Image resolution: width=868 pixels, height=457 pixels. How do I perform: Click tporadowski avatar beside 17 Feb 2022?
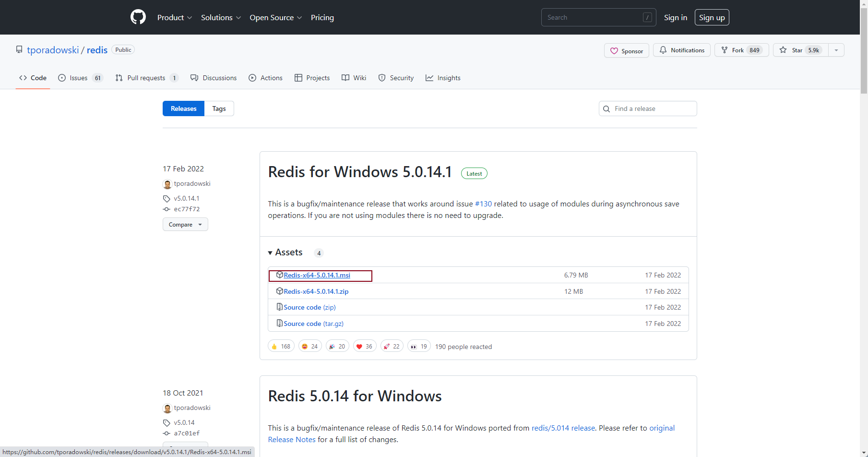pyautogui.click(x=167, y=184)
